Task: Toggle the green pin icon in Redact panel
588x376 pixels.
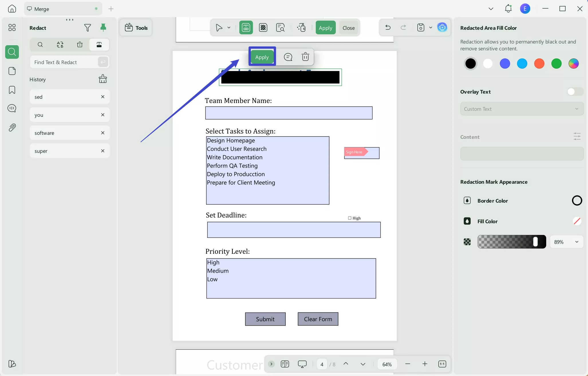Action: (103, 27)
